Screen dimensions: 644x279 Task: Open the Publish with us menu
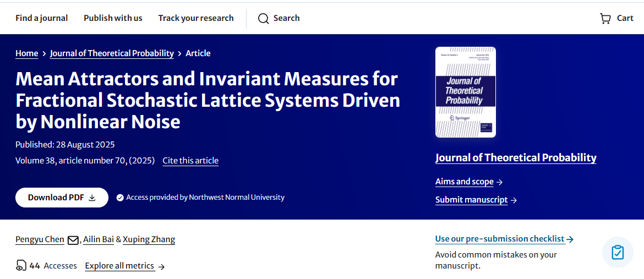point(113,18)
